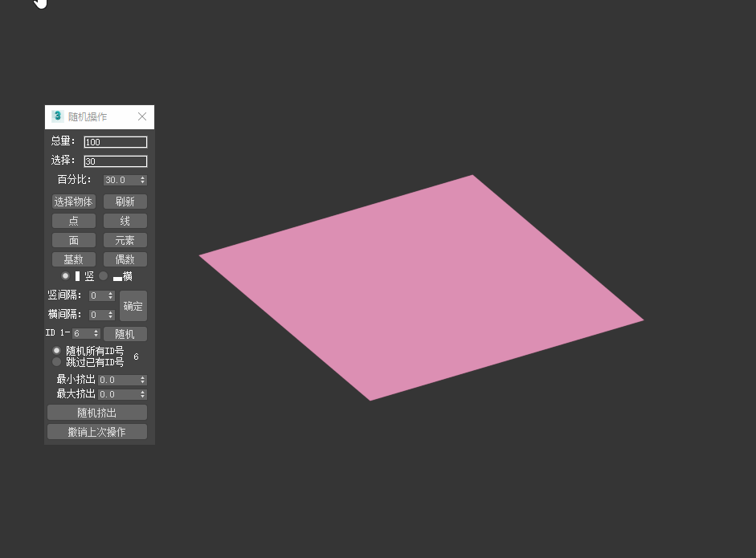Image resolution: width=756 pixels, height=558 pixels.
Task: Adjust the ID 1- spinner arrows
Action: [96, 333]
